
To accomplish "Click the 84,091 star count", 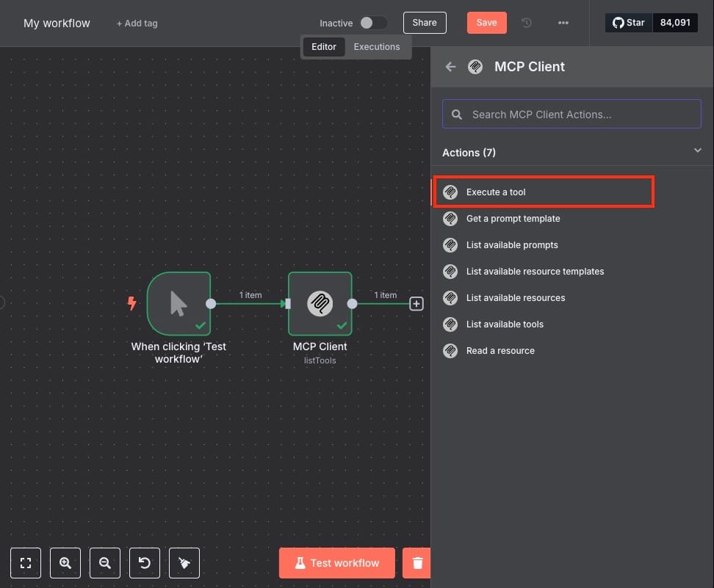I will (x=675, y=23).
